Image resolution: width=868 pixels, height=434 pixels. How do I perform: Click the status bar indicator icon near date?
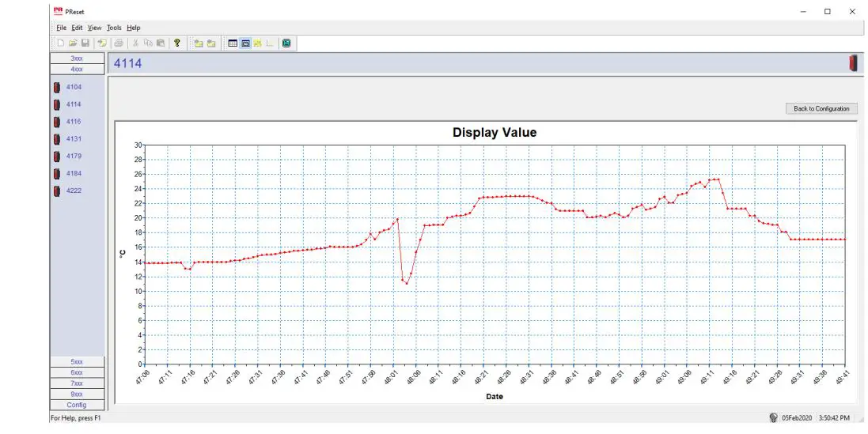pyautogui.click(x=773, y=418)
